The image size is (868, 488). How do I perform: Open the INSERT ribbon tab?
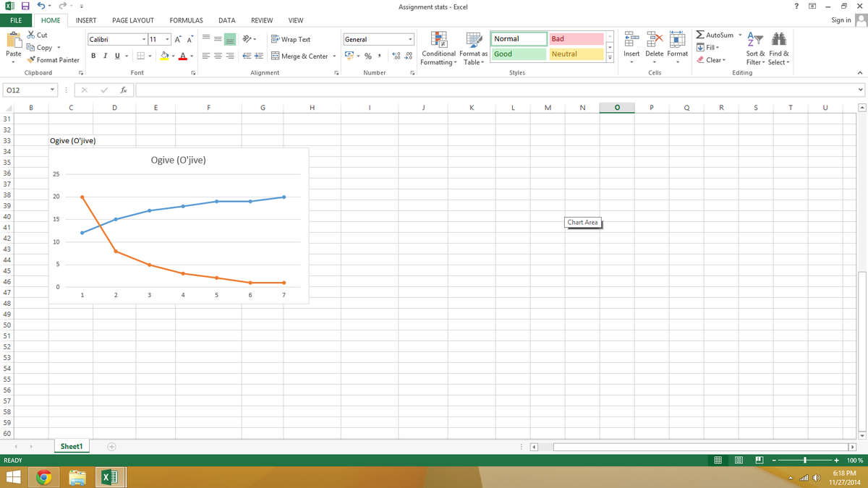(x=86, y=20)
